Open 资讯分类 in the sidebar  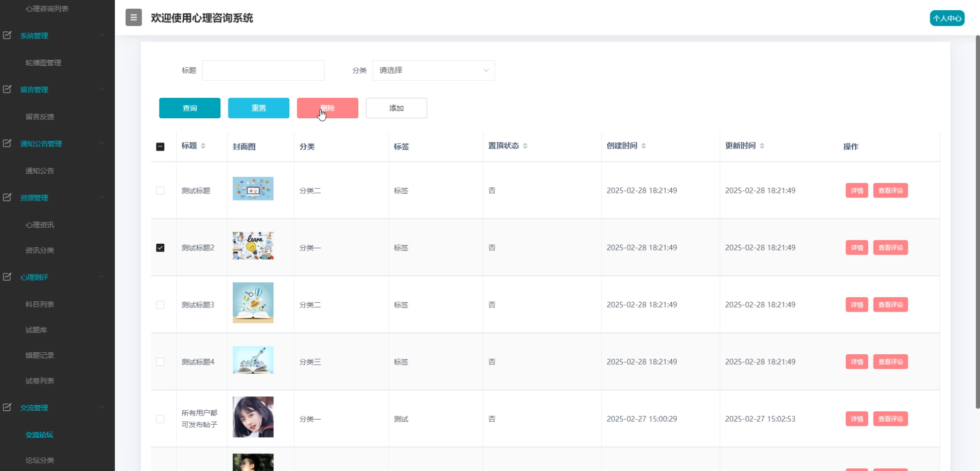(40, 250)
